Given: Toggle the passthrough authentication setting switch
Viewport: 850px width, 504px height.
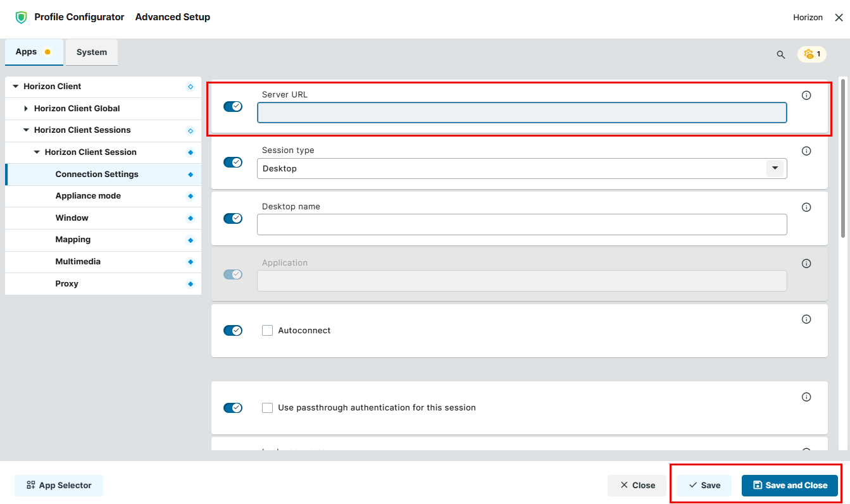Looking at the screenshot, I should [x=233, y=408].
